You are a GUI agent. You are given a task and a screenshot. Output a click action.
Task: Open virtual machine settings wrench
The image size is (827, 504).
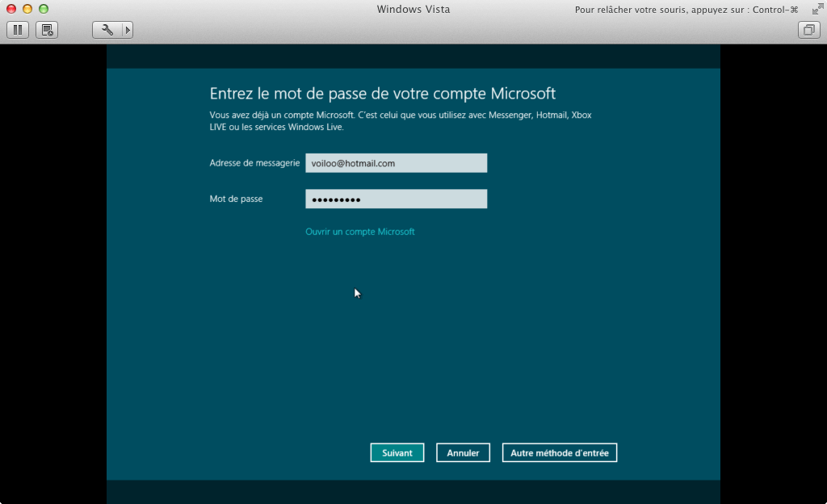[x=107, y=30]
